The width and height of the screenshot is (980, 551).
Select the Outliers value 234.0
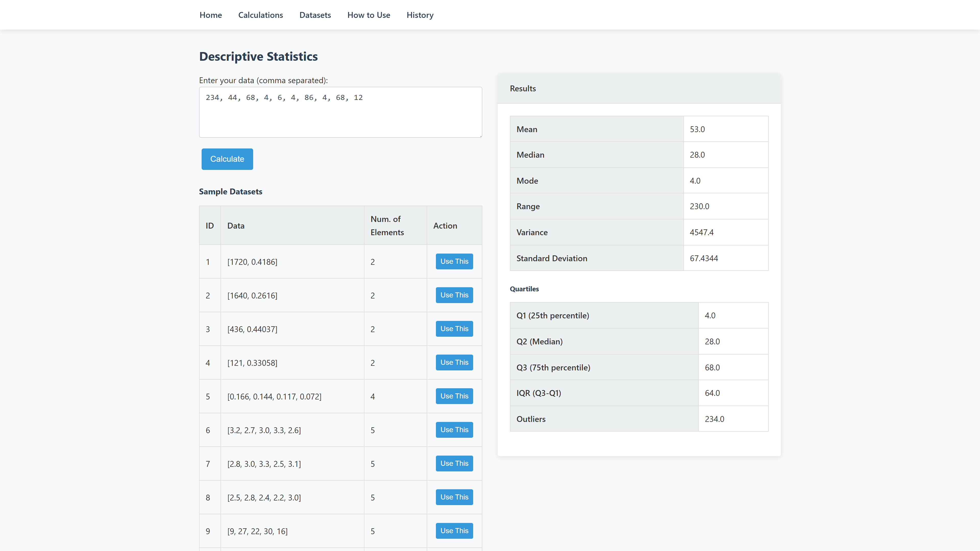coord(714,419)
